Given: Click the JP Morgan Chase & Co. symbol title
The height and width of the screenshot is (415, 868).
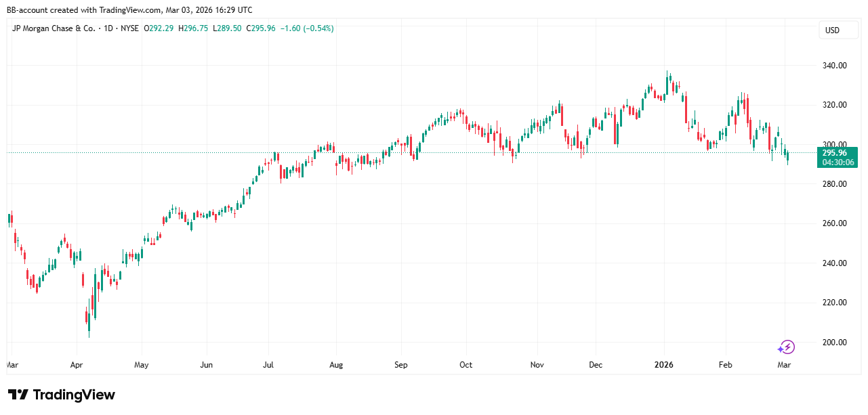Looking at the screenshot, I should click(53, 28).
